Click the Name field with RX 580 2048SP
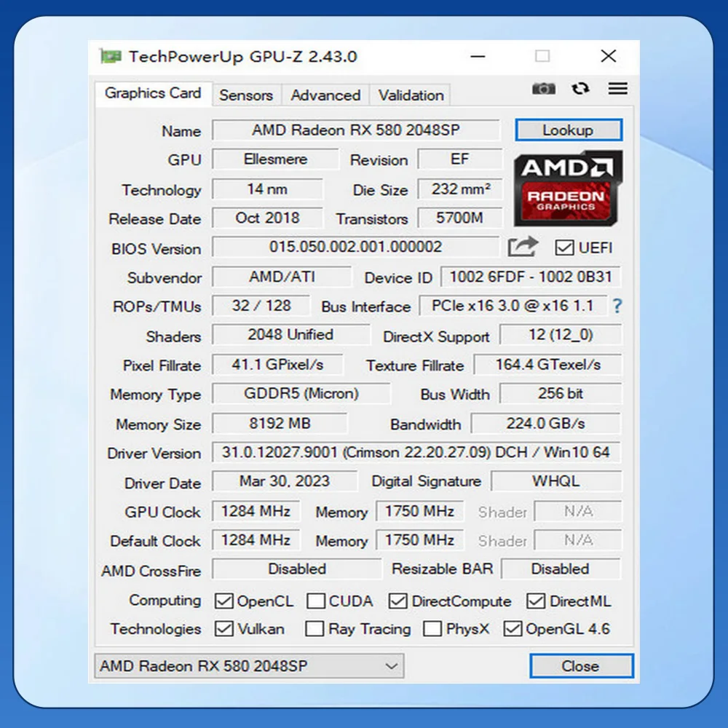The image size is (728, 728). (x=356, y=130)
